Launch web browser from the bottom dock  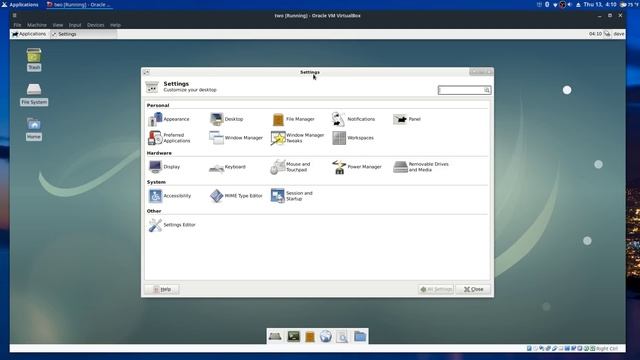326,337
